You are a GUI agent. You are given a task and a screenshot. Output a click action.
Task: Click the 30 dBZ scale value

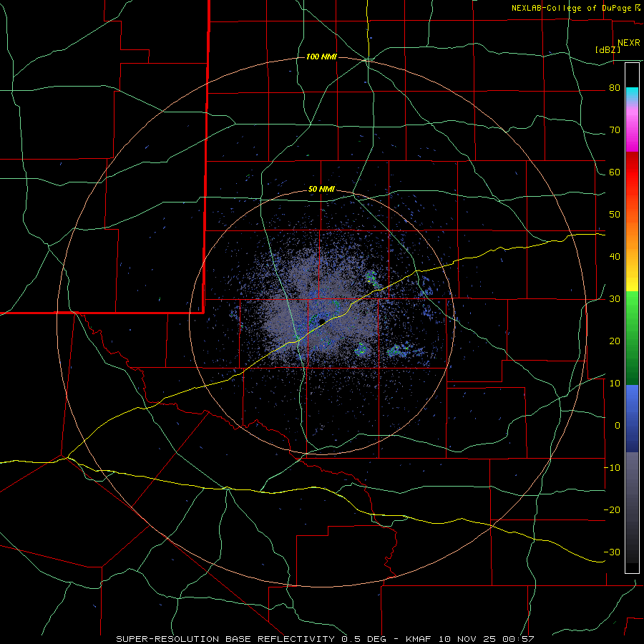click(615, 299)
